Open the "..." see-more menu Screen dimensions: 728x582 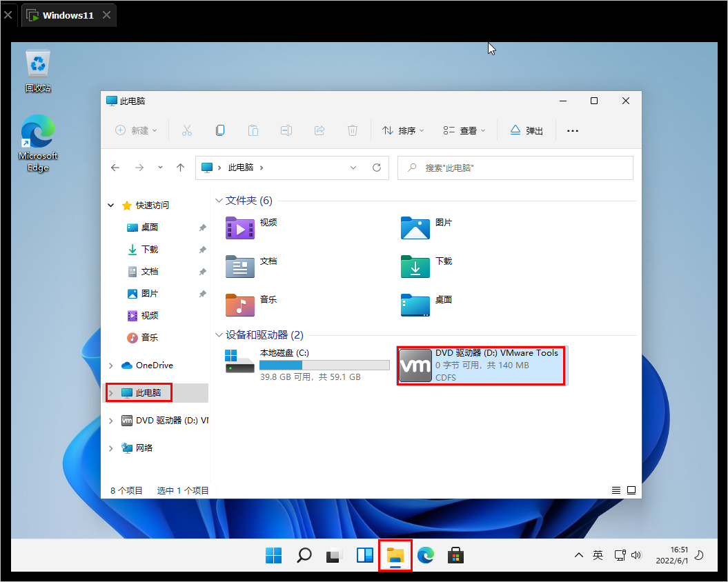tap(572, 130)
